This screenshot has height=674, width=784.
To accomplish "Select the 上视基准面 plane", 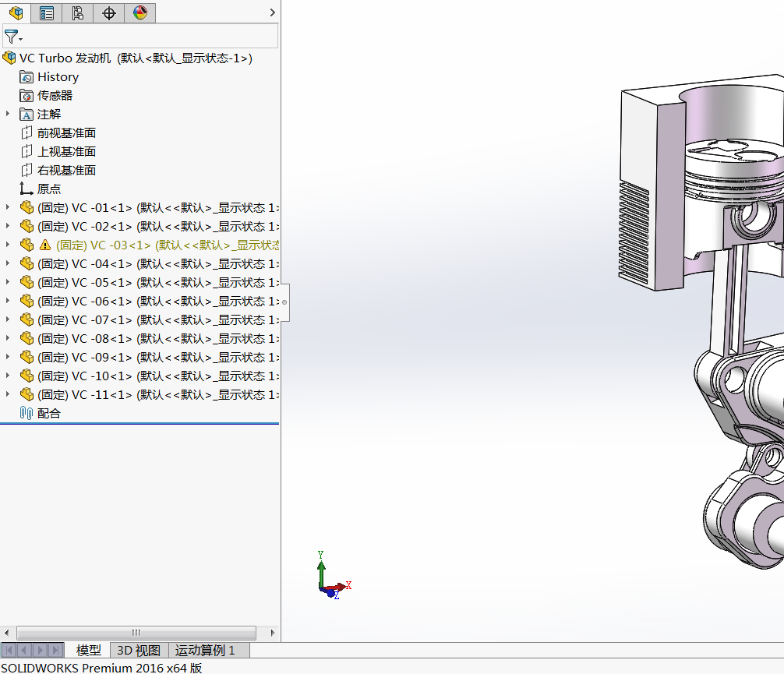I will [66, 151].
